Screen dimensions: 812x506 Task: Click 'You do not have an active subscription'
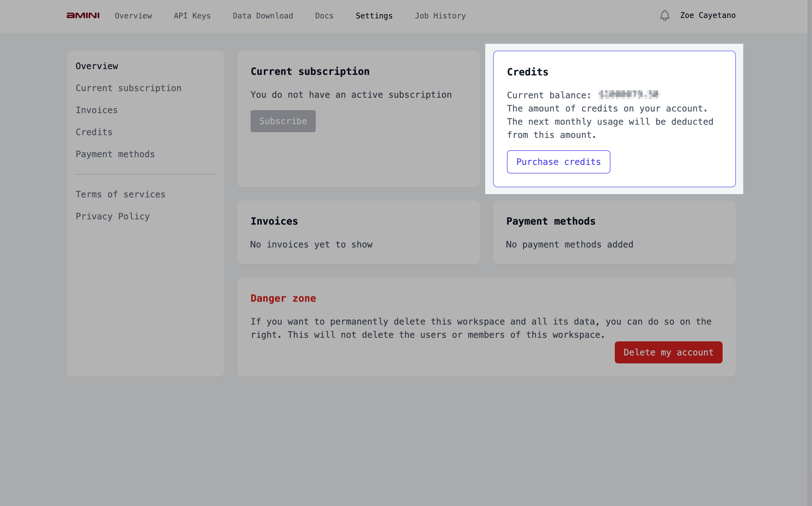[351, 95]
